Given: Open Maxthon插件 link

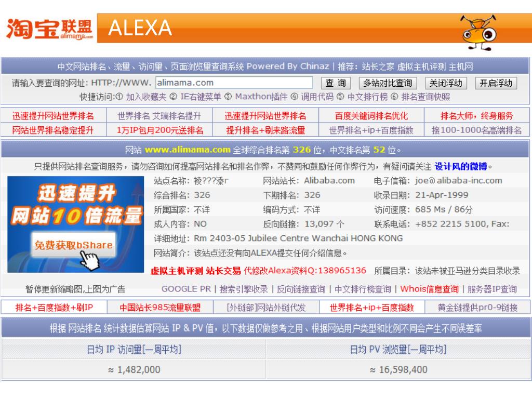Looking at the screenshot, I should (261, 97).
